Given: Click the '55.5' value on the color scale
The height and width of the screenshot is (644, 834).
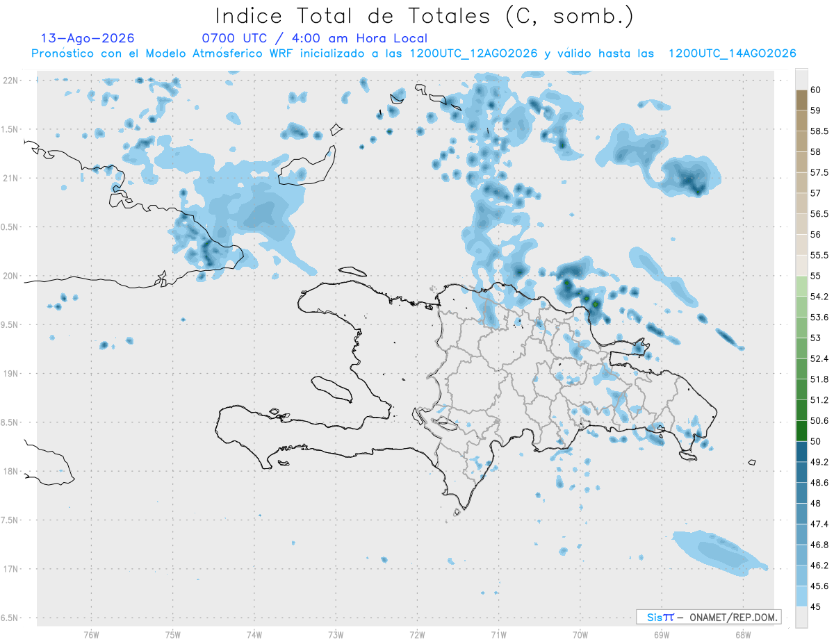Looking at the screenshot, I should click(x=819, y=256).
